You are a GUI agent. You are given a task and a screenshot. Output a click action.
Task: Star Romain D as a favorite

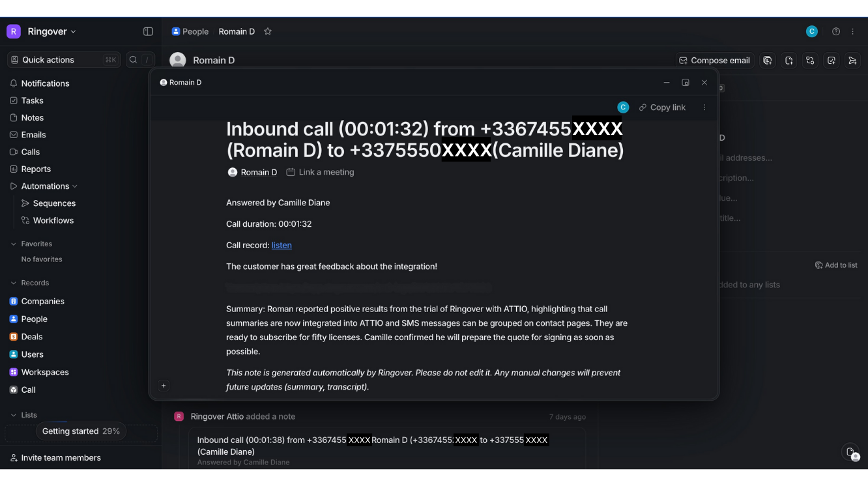point(268,31)
